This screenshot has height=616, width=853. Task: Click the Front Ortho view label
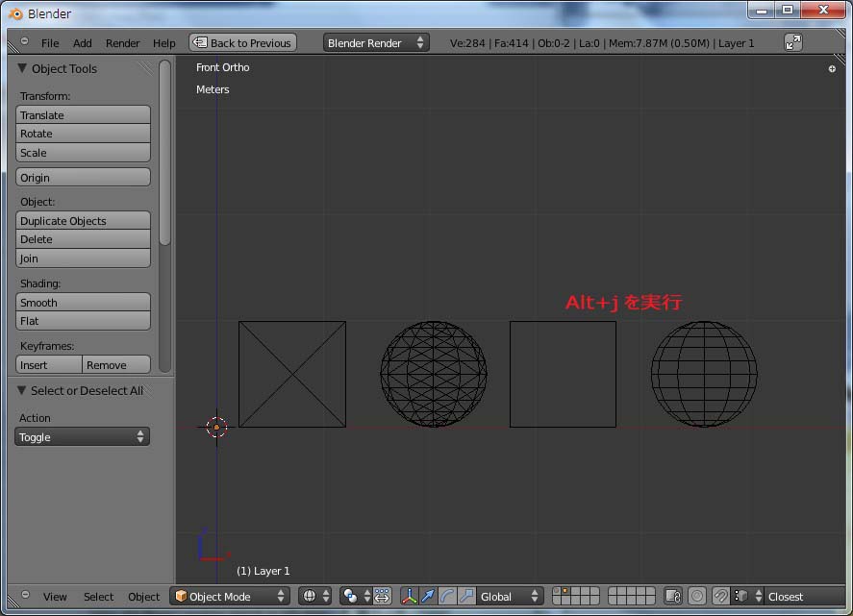(x=222, y=67)
